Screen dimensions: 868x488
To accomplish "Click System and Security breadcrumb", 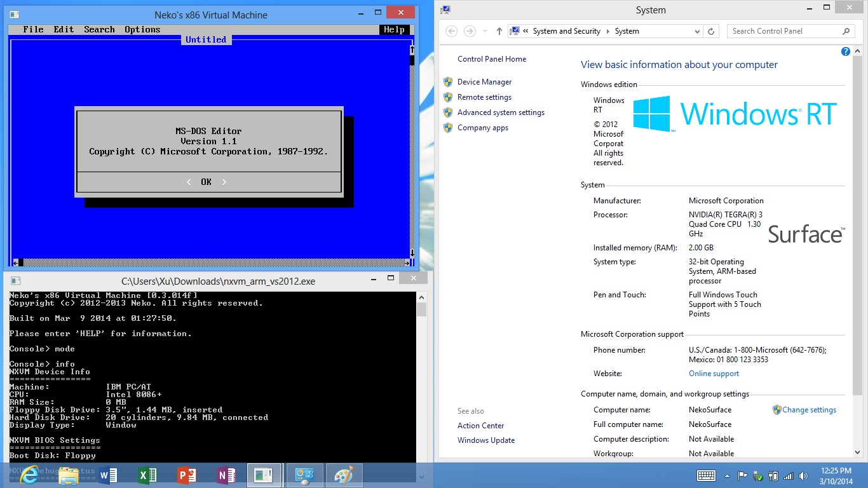I will pyautogui.click(x=567, y=31).
